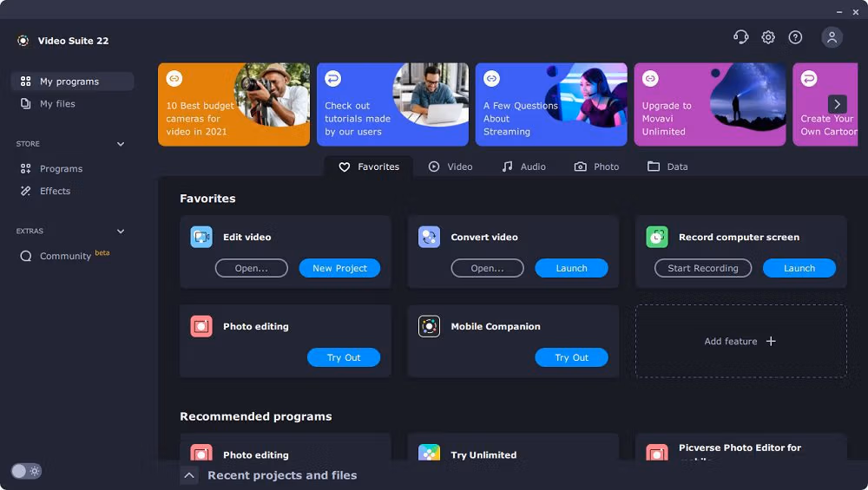
Task: Switch to the Data tab
Action: coord(667,167)
